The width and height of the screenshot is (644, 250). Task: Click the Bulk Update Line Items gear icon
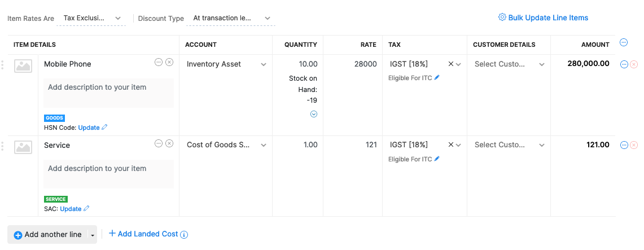click(502, 17)
